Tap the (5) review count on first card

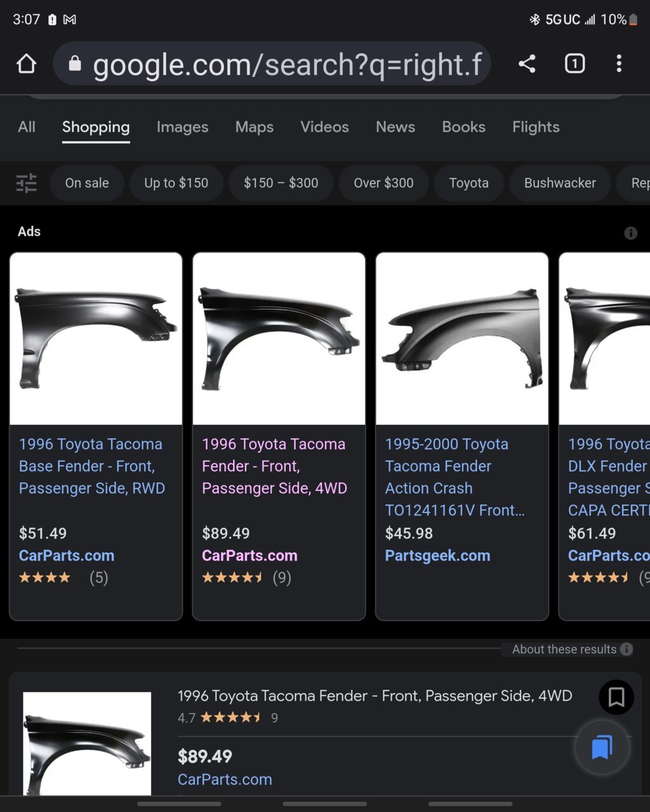(x=98, y=578)
